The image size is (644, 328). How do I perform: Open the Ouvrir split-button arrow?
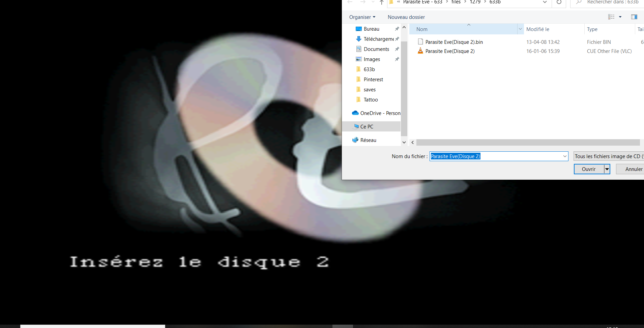coord(607,169)
